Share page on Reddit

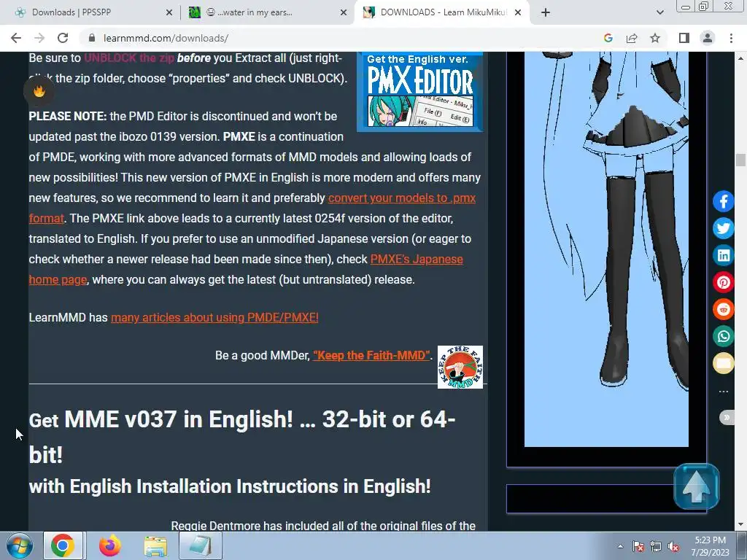click(x=723, y=309)
